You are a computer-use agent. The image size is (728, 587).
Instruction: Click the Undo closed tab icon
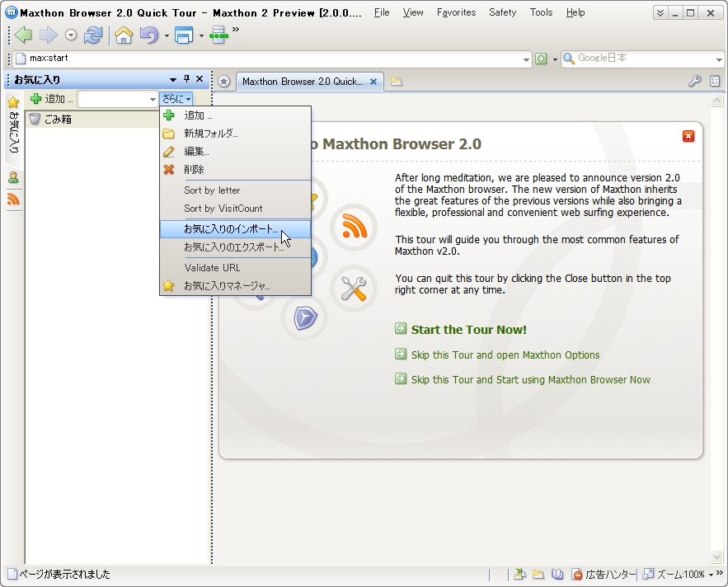[x=149, y=35]
